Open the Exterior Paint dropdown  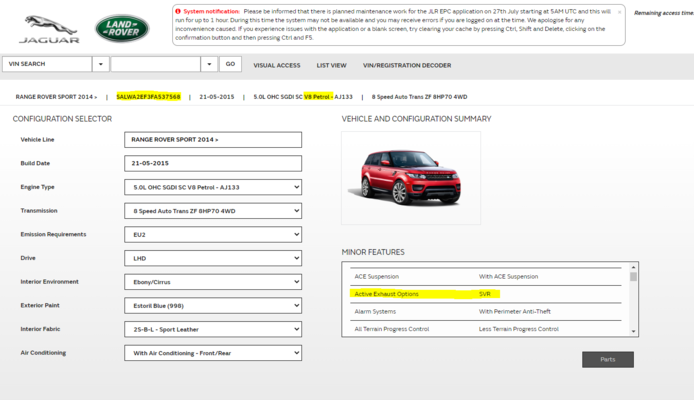tap(213, 305)
